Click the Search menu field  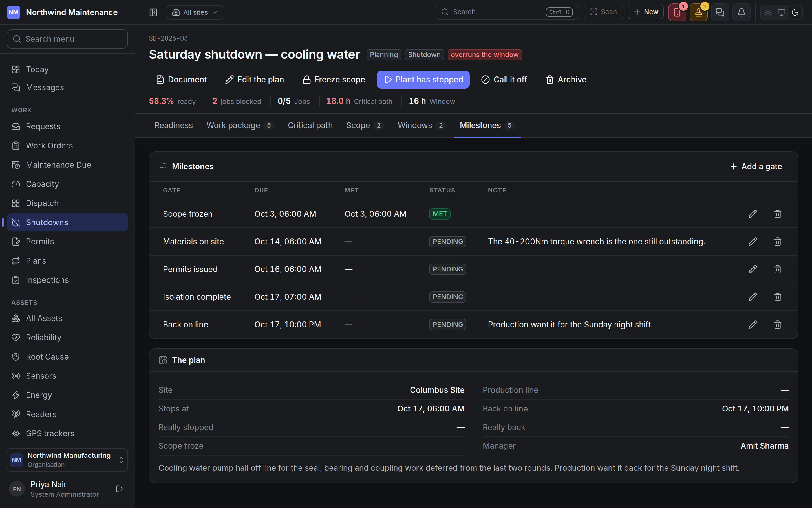click(67, 39)
